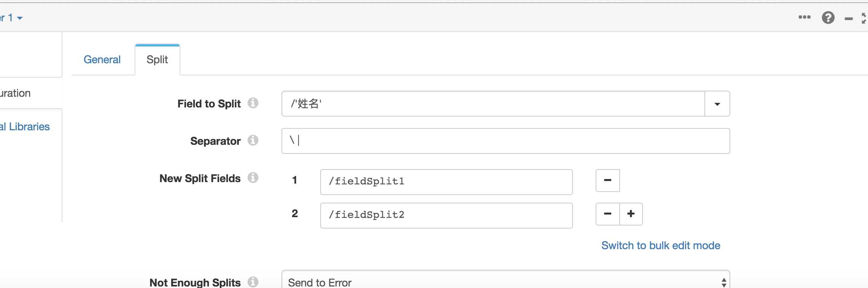Viewport: 868px width, 288px height.
Task: Switch to bulk edit mode
Action: click(661, 245)
